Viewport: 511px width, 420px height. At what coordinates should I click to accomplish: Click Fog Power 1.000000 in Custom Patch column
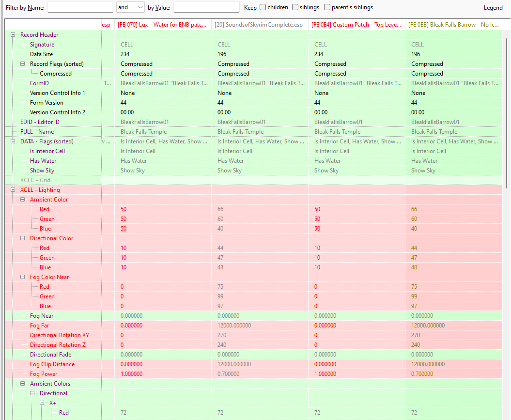pyautogui.click(x=325, y=374)
